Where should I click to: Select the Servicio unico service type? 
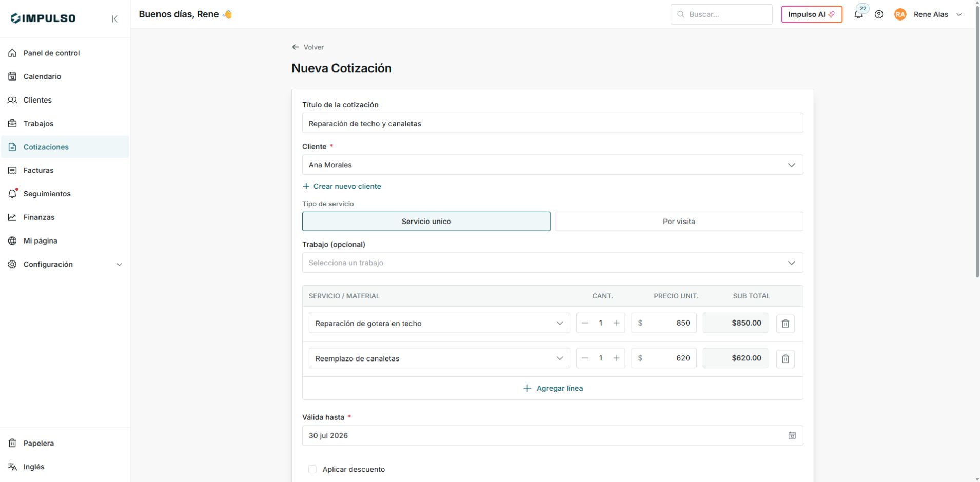(x=426, y=222)
